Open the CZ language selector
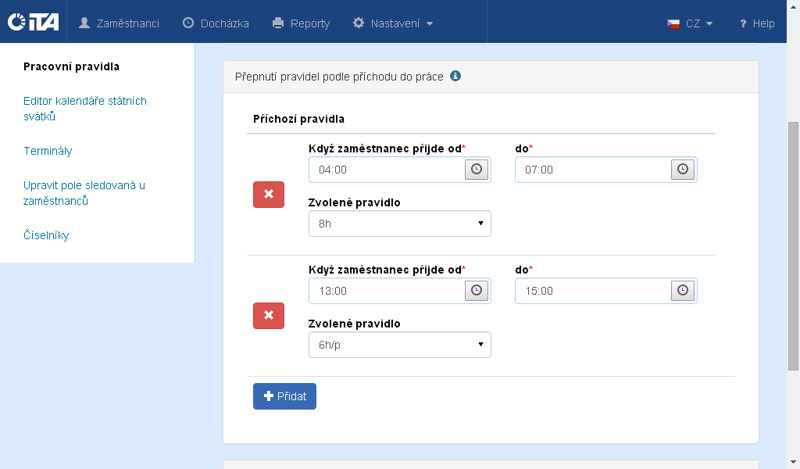Viewport: 800px width, 469px height. (x=689, y=22)
